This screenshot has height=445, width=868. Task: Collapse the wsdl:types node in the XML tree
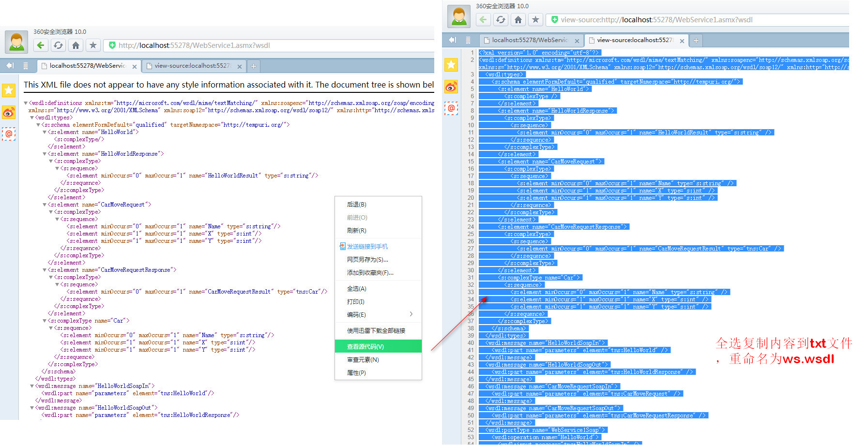[31, 117]
